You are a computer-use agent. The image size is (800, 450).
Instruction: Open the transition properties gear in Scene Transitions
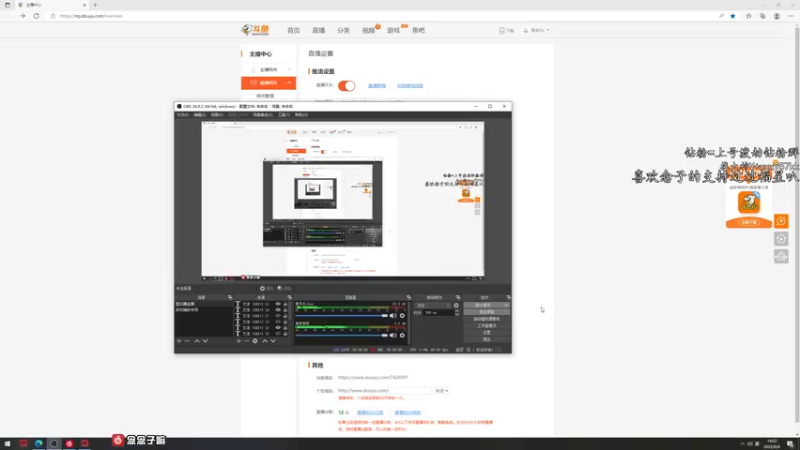(x=456, y=306)
